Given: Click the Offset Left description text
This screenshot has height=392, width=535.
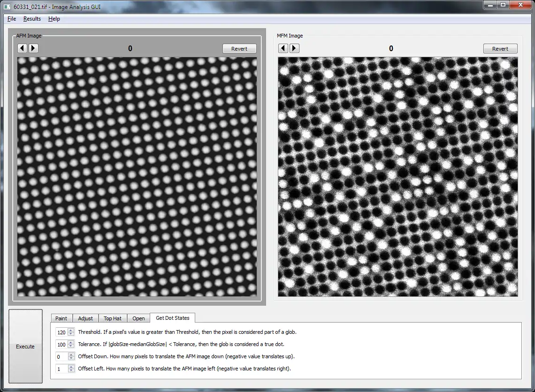Looking at the screenshot, I should pyautogui.click(x=184, y=369).
